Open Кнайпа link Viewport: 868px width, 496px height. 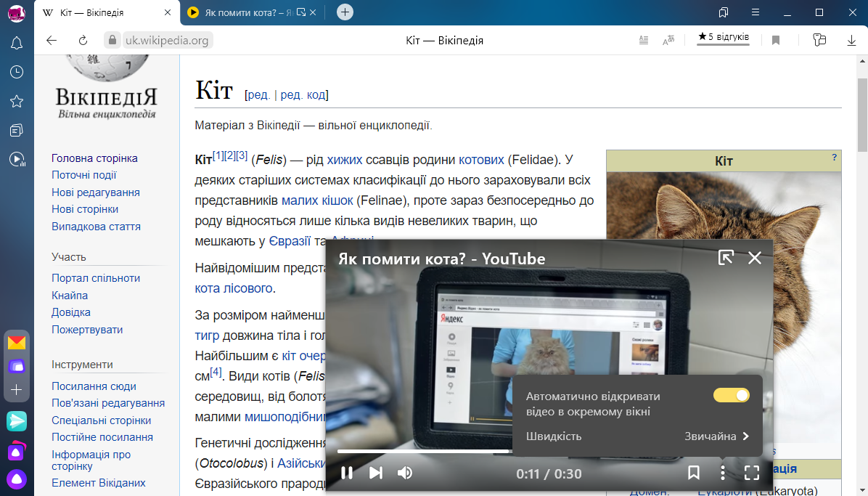point(70,296)
